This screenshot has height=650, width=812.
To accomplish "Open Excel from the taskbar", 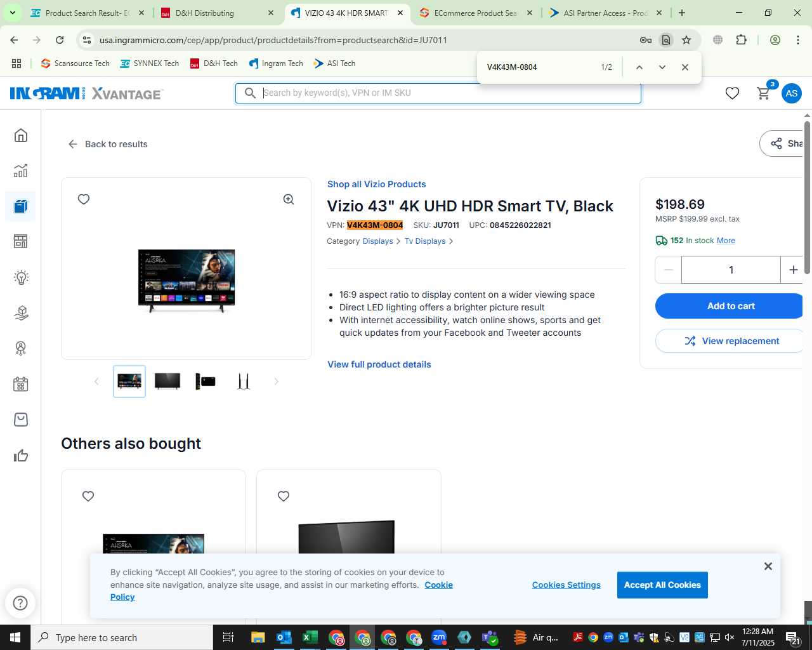I will (x=310, y=637).
